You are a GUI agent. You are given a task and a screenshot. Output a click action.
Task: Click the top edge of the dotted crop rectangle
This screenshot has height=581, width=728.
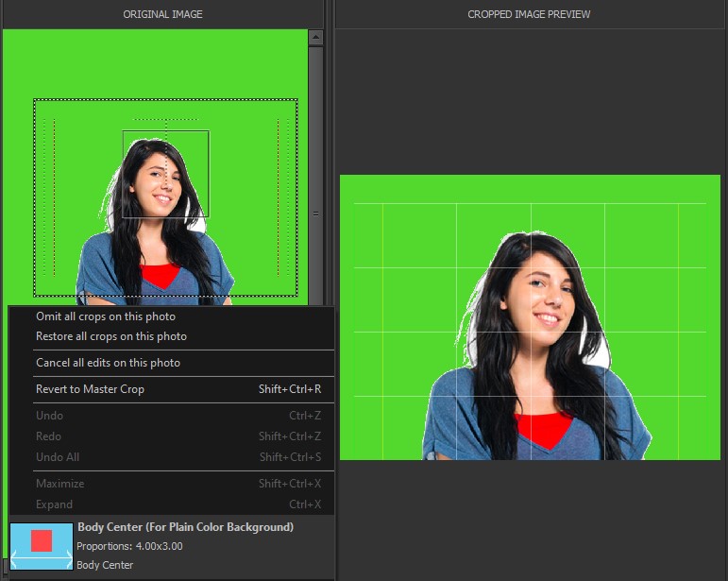(165, 100)
